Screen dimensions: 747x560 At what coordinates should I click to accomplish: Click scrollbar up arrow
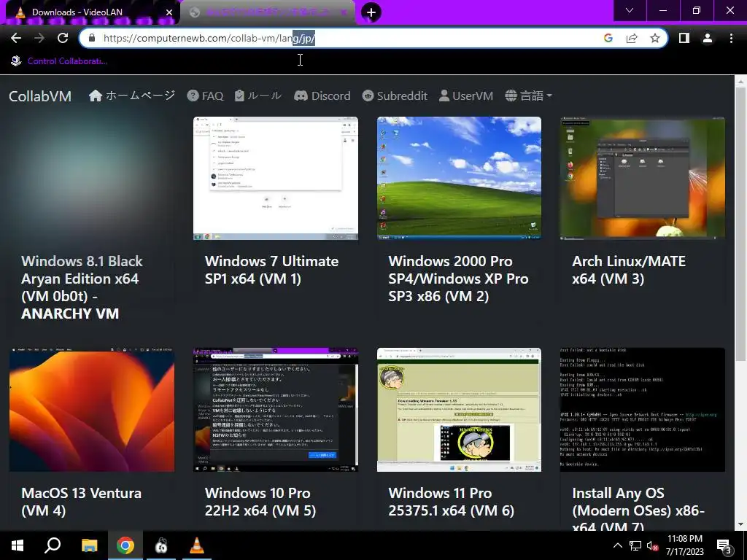tap(740, 81)
